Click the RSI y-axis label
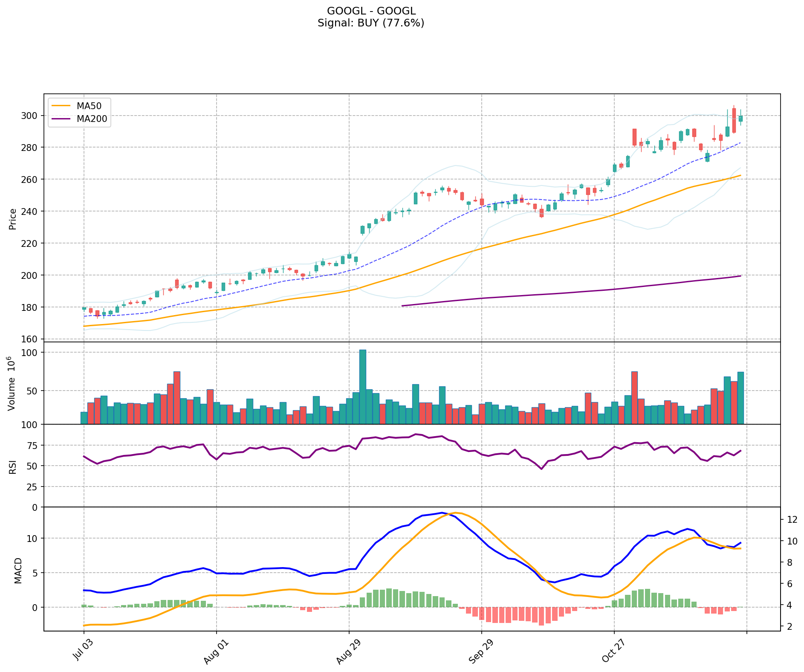804x672 pixels. 13,466
